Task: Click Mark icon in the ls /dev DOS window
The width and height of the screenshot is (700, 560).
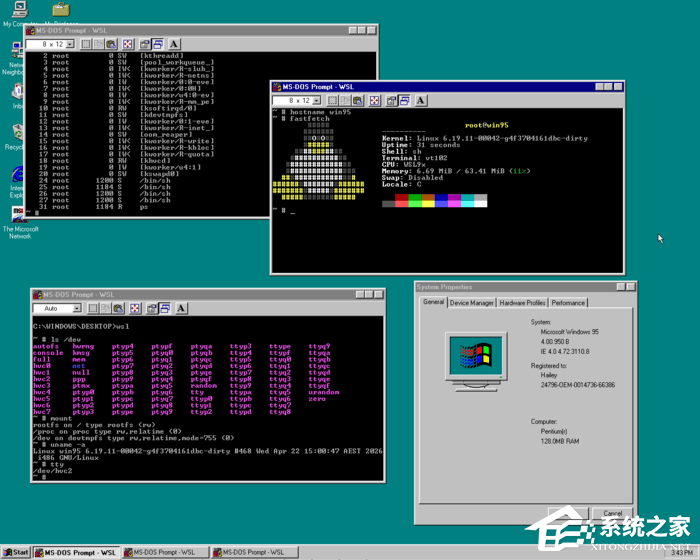Action: coord(93,308)
